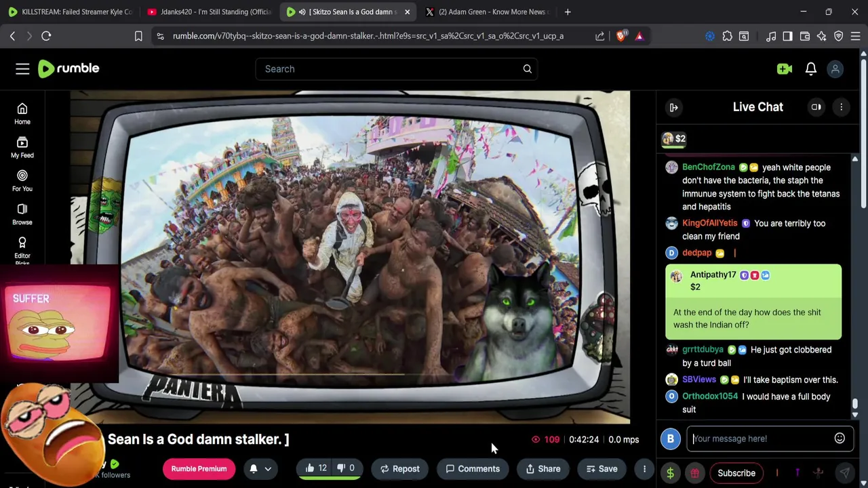Toggle the browser sidebar panel
Image resolution: width=868 pixels, height=488 pixels.
point(787,36)
